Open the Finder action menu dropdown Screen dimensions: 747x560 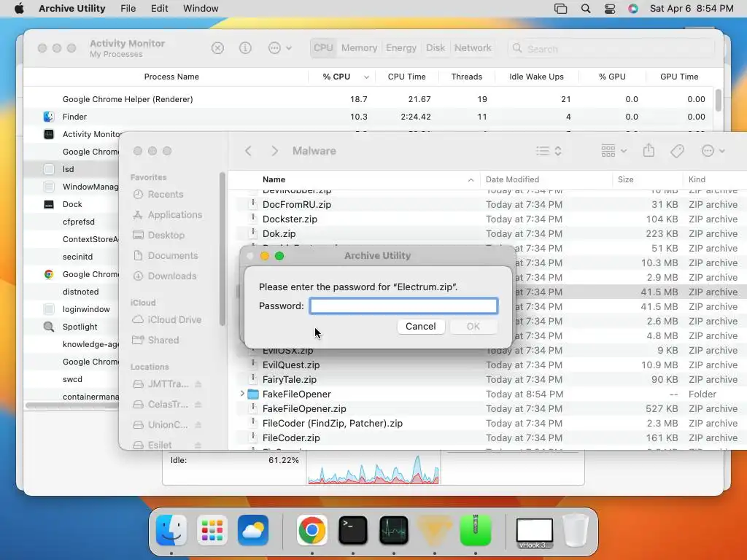coord(713,151)
